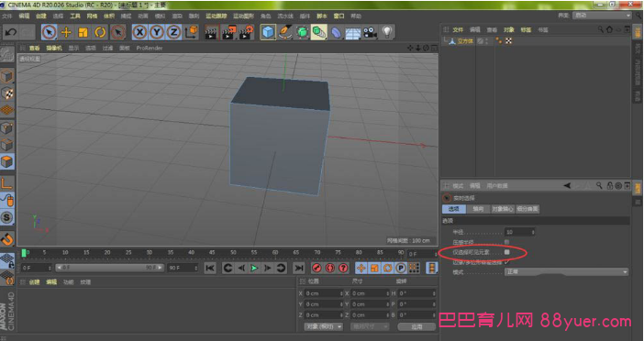Viewport: 644px width, 341px height.
Task: Click the green Extrude modeling icon
Action: tap(318, 32)
